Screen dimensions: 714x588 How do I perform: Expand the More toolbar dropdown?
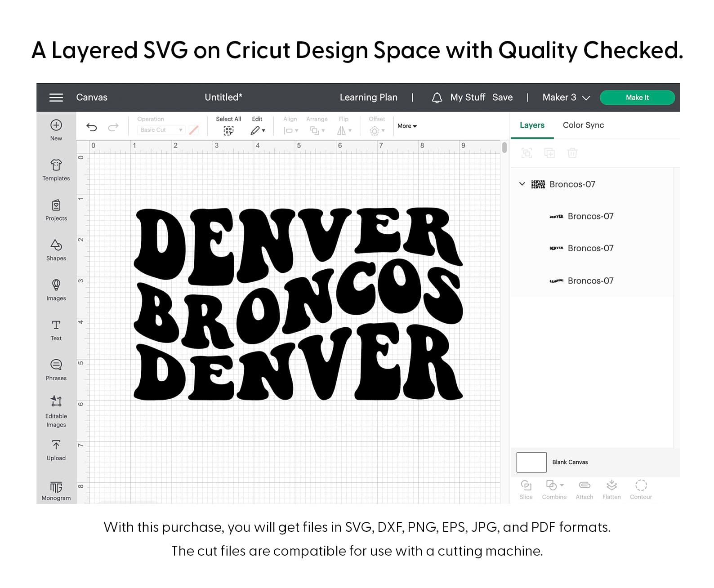click(407, 126)
